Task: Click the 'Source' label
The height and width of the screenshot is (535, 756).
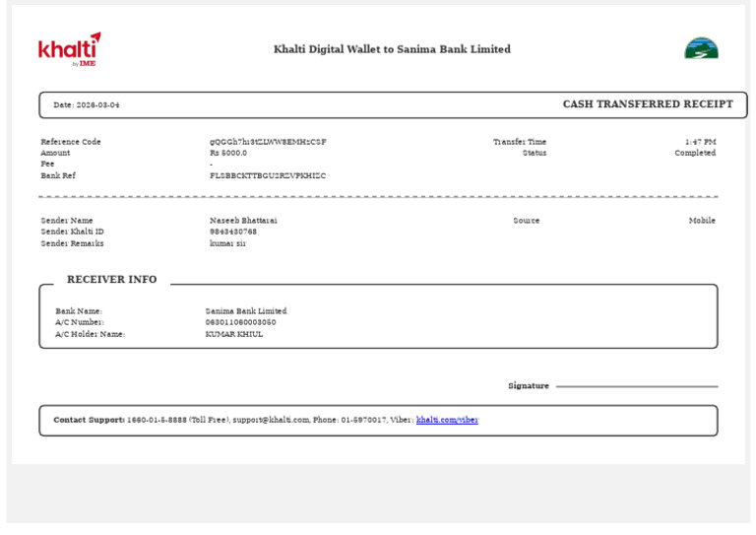Action: click(x=527, y=221)
